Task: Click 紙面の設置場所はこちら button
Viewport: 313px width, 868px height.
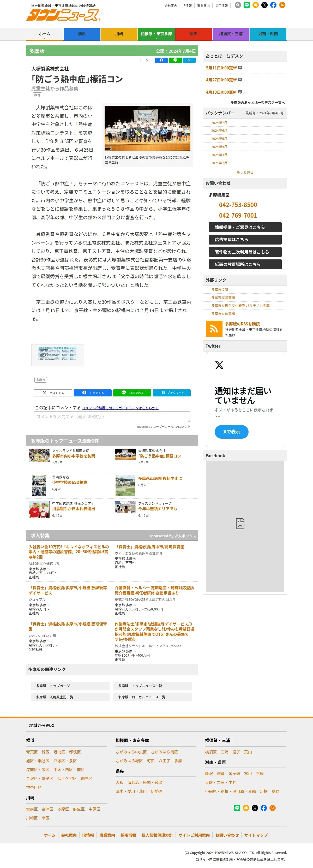Action: (245, 265)
